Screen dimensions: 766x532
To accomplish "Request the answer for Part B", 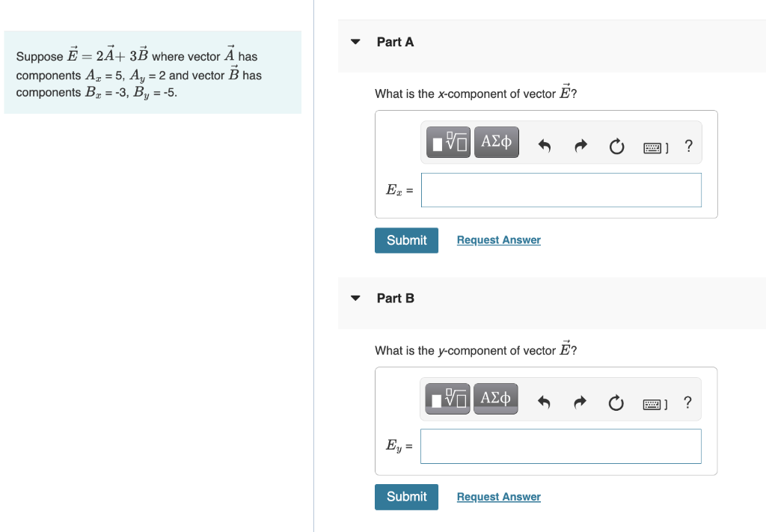I will click(498, 496).
